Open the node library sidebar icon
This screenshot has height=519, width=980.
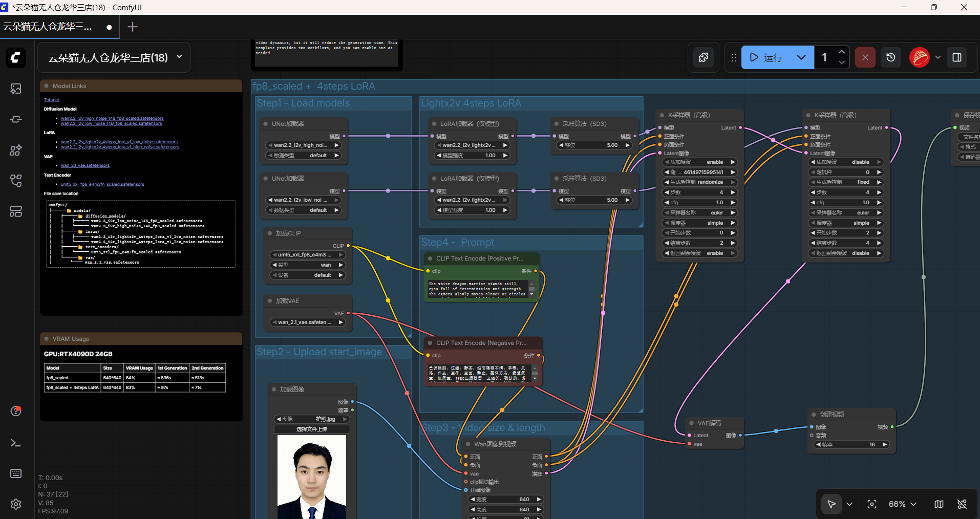(x=16, y=119)
